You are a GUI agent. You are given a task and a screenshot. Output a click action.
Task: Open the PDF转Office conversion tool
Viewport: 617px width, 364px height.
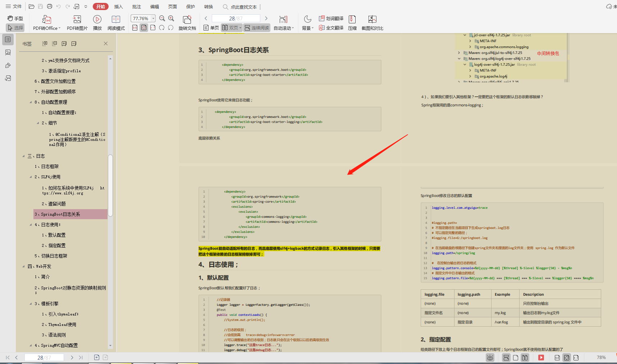click(x=46, y=22)
